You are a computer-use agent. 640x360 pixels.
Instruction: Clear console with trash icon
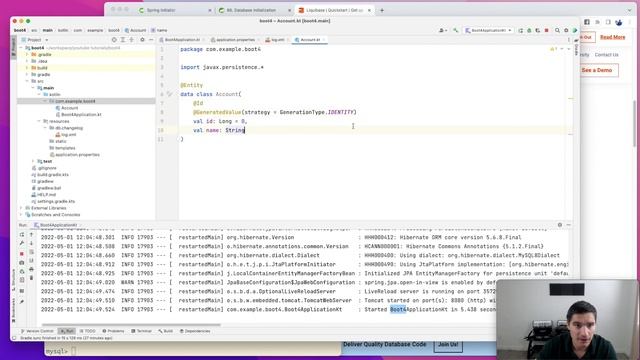[x=31, y=278]
